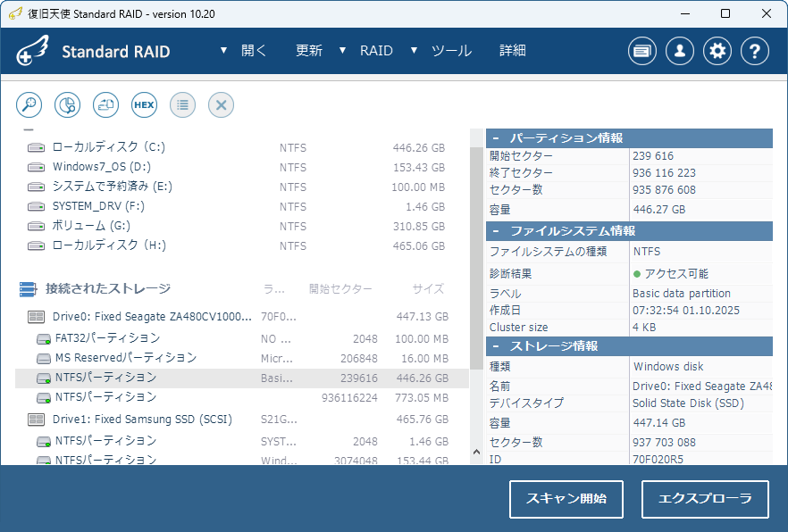The image size is (788, 532).
Task: Click the 接続されたストレージ storage icon
Action: click(x=29, y=289)
